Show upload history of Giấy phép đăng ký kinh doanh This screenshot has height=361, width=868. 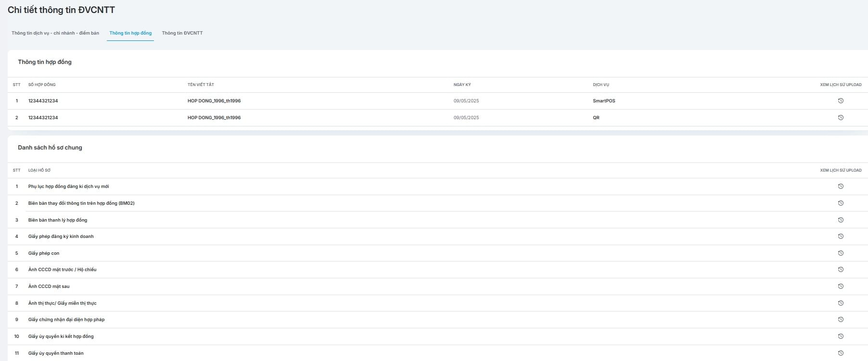tap(841, 237)
